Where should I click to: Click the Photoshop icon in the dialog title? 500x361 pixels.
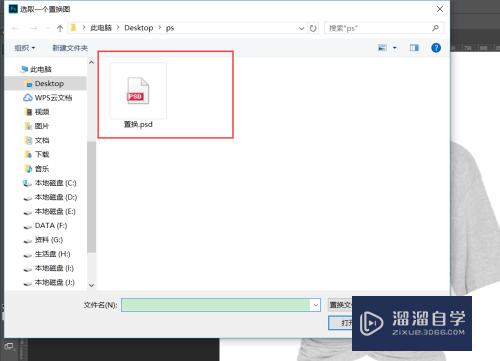[13, 9]
